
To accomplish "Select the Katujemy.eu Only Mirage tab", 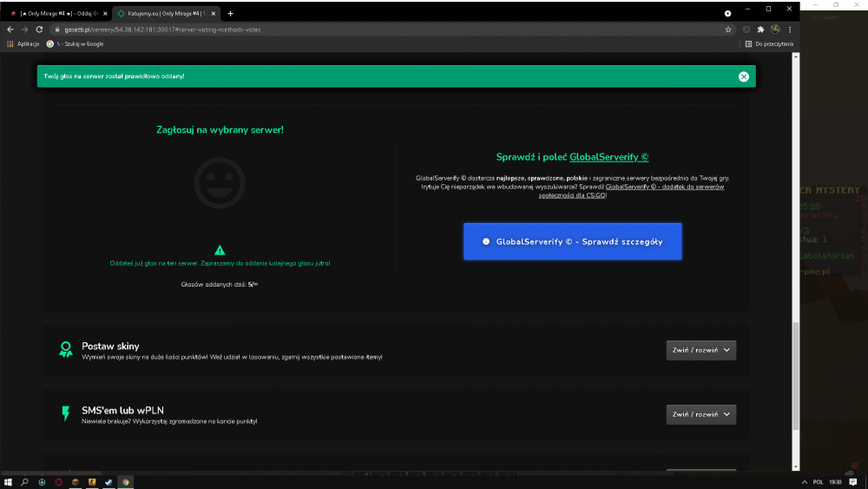I will point(166,13).
